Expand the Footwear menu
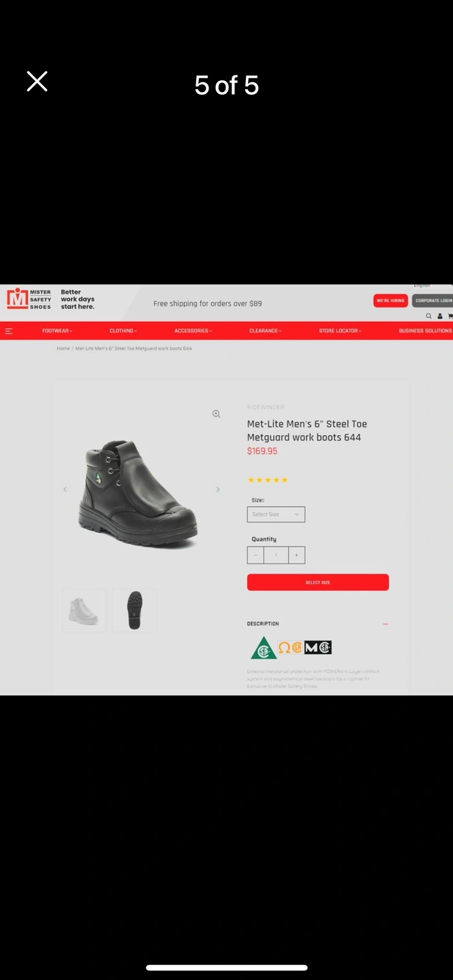Viewport: 453px width, 980px height. (57, 331)
